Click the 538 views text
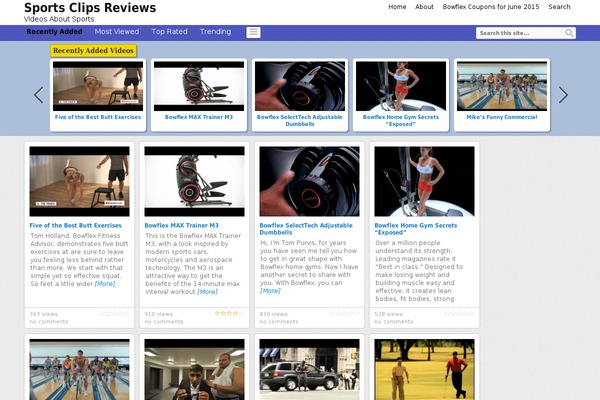This screenshot has width=600, height=400. tap(388, 314)
